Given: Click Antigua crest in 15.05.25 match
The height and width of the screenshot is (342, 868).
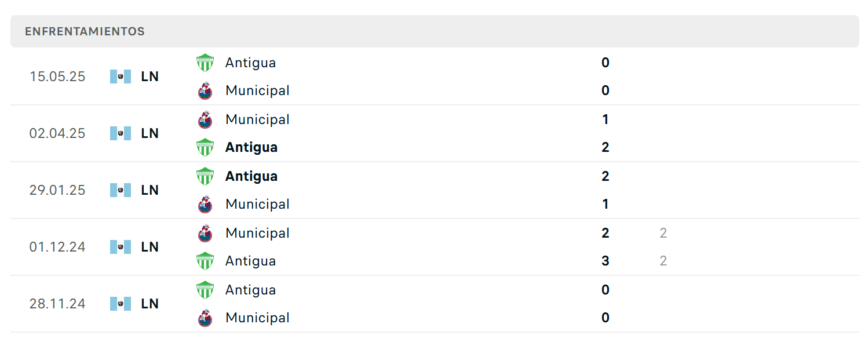Looking at the screenshot, I should point(205,63).
